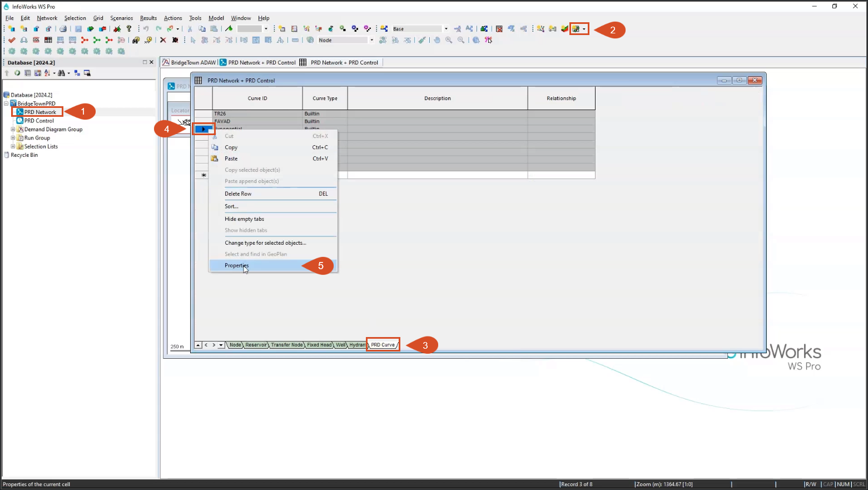The width and height of the screenshot is (868, 490).
Task: Click the yellow help question mark icon
Action: (x=129, y=29)
